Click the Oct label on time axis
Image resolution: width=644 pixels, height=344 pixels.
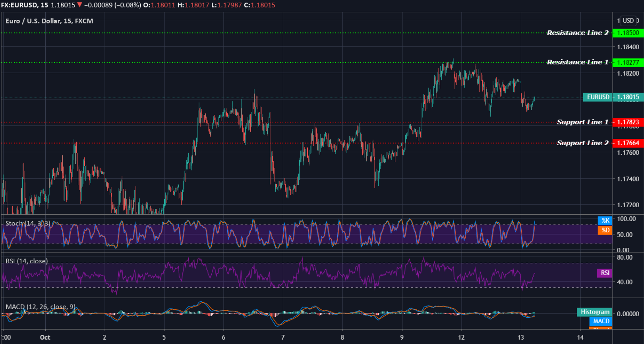pyautogui.click(x=45, y=337)
